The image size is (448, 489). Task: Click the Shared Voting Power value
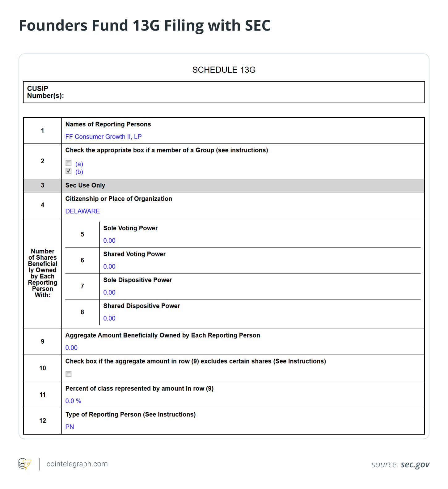pos(109,266)
